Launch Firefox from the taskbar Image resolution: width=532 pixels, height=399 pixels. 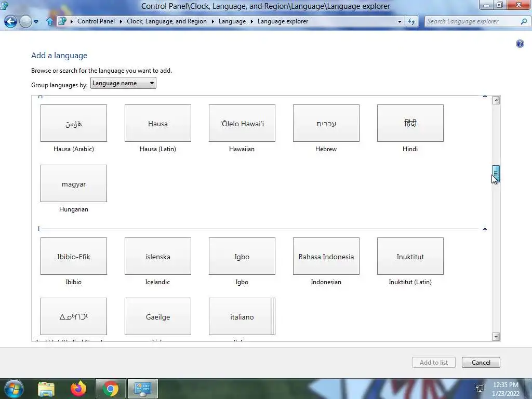tap(78, 389)
